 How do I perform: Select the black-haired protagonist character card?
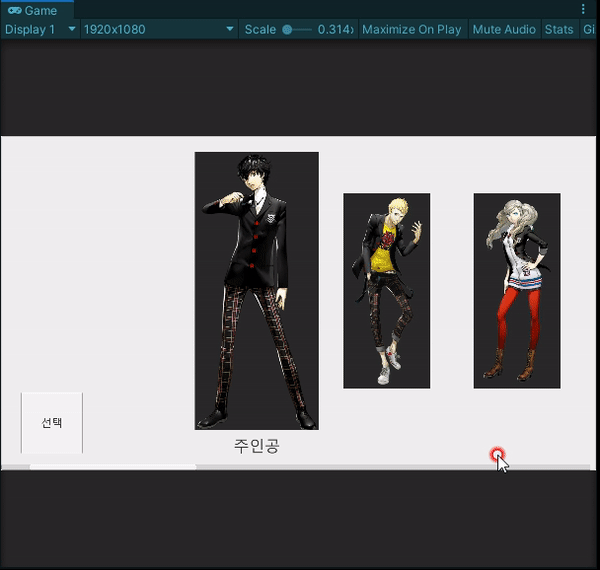257,291
